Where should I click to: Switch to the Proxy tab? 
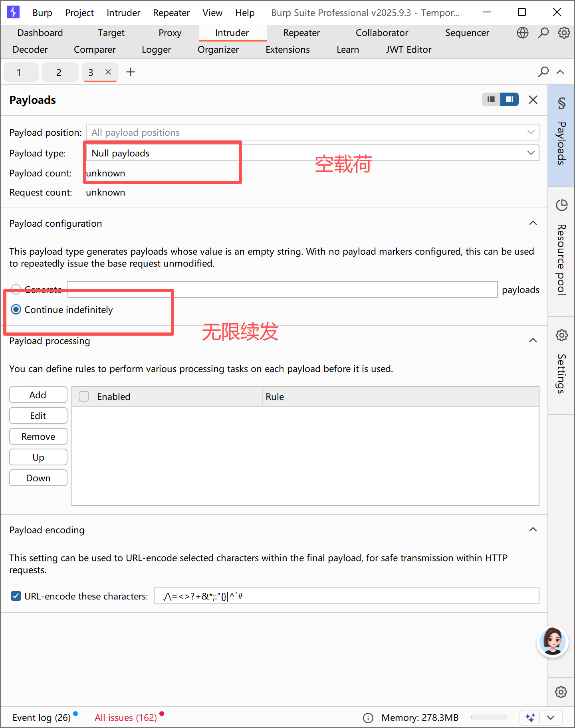tap(170, 33)
